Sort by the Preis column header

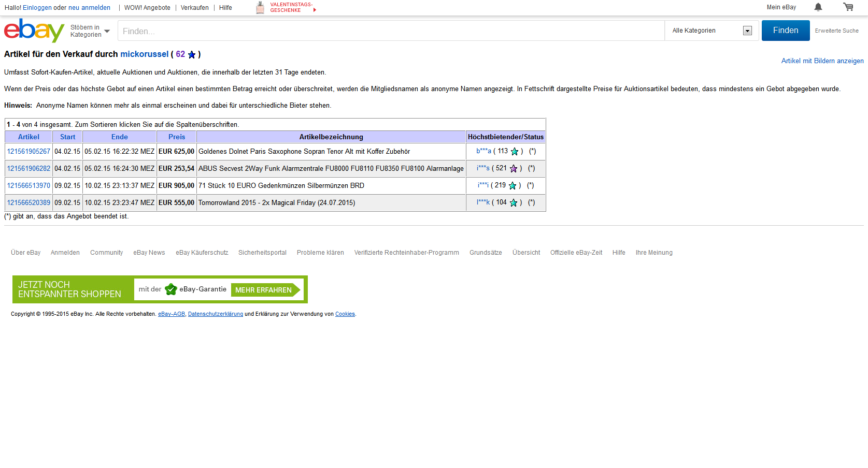pyautogui.click(x=177, y=137)
